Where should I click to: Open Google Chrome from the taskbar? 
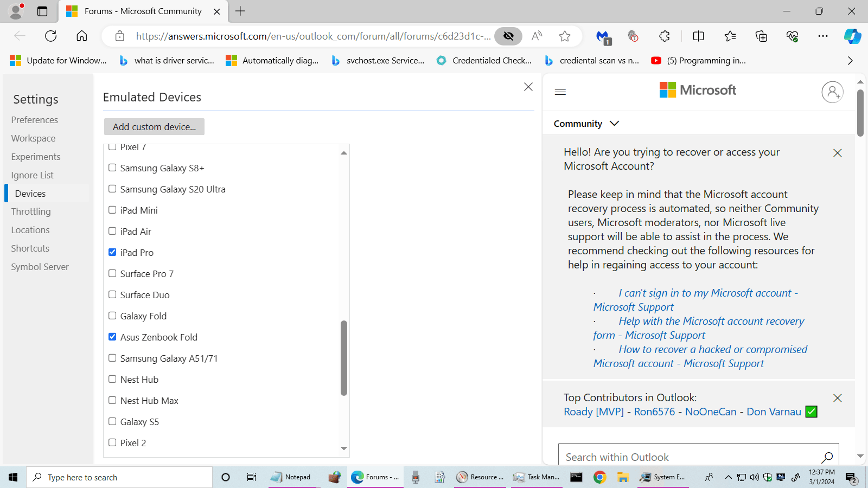tap(599, 477)
